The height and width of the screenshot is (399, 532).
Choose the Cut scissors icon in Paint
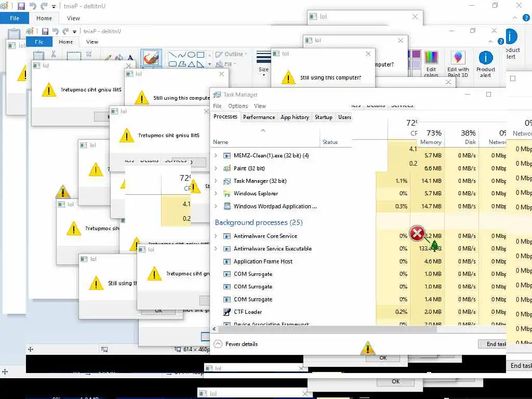tap(54, 54)
